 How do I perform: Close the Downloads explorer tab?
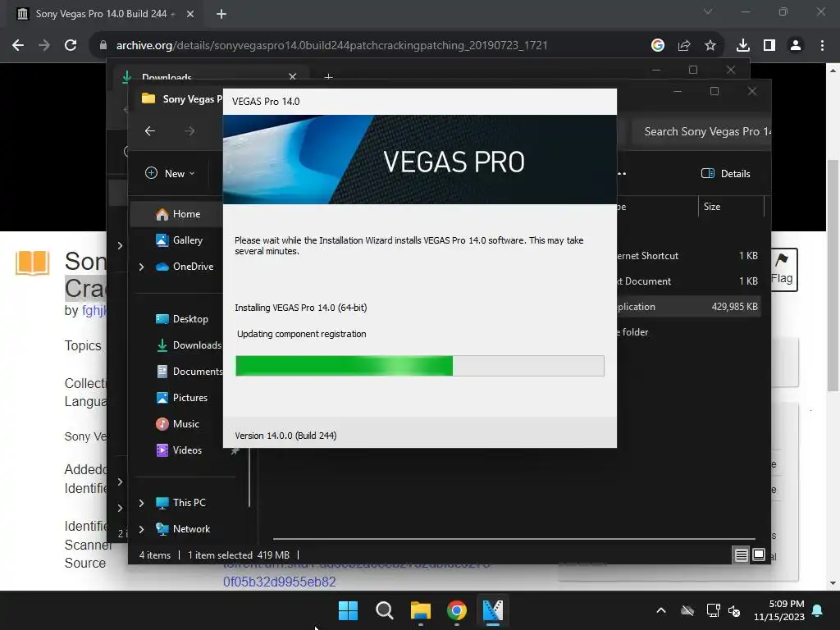293,77
